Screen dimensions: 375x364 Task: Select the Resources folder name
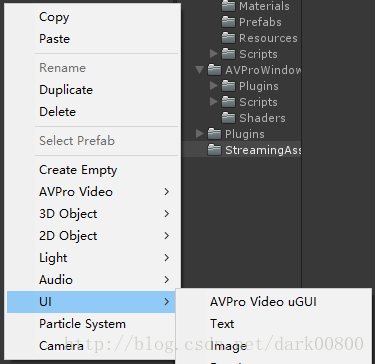coord(268,38)
